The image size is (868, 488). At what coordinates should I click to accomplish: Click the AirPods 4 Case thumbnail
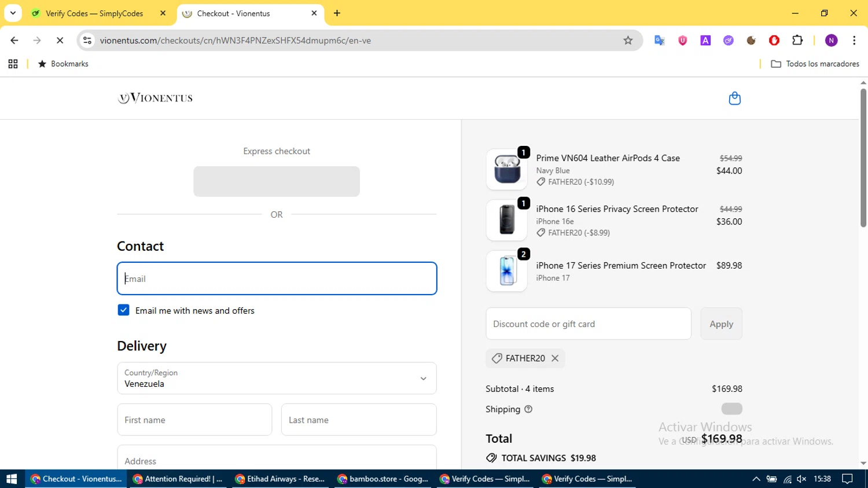click(x=507, y=170)
